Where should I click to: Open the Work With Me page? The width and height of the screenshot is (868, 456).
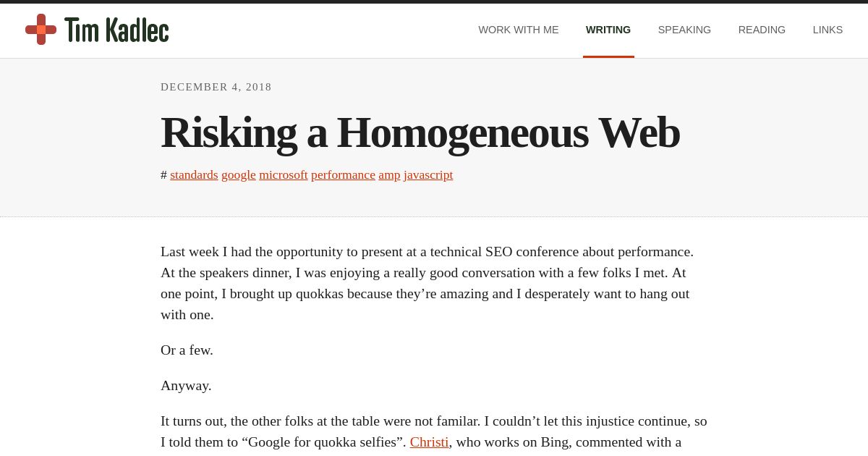click(x=519, y=30)
